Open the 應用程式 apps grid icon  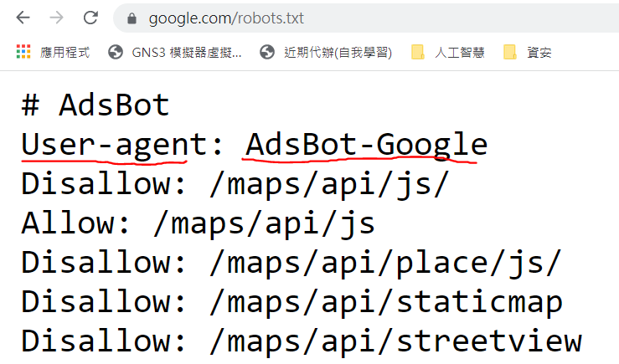[23, 52]
